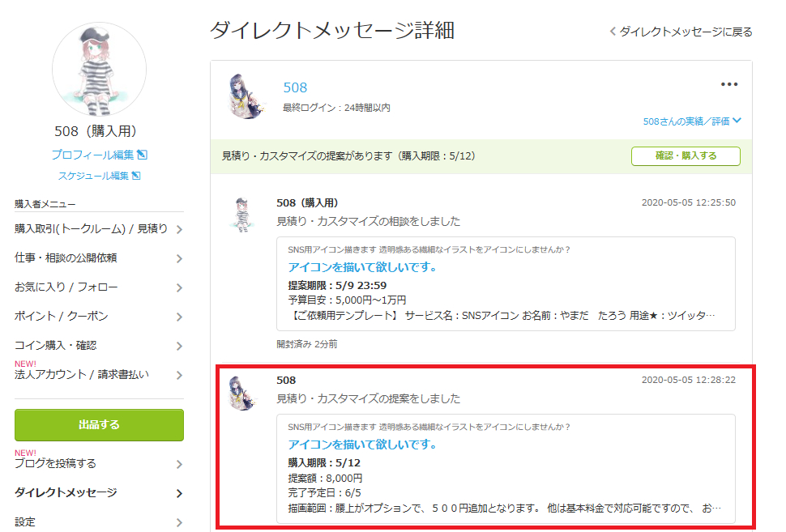
Task: Open アイコンを描いて欲しいです link in proposal
Action: pyautogui.click(x=362, y=445)
